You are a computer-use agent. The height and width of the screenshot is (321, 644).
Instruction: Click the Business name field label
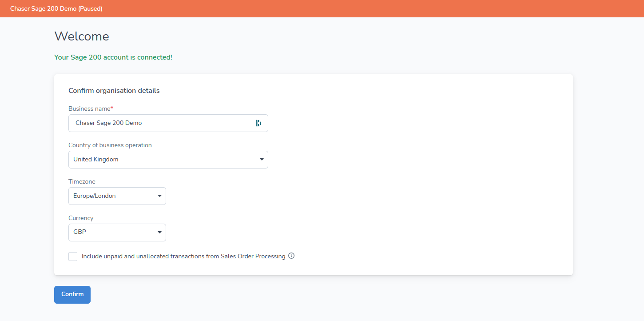[91, 108]
